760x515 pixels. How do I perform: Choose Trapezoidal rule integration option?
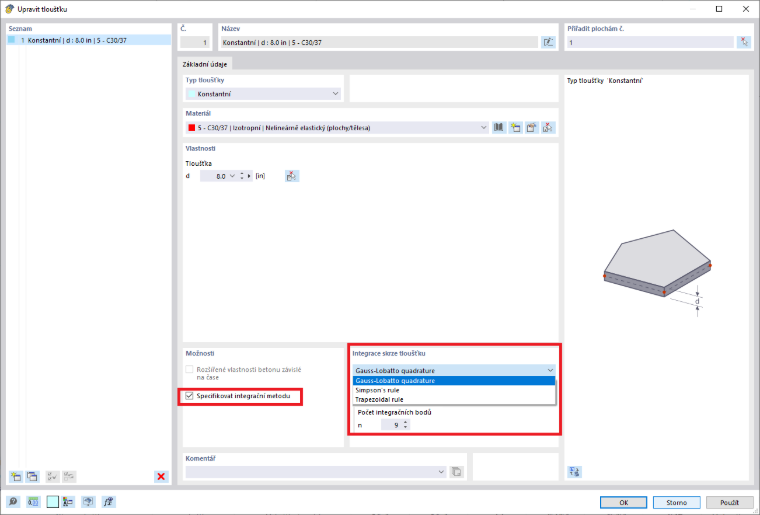454,399
